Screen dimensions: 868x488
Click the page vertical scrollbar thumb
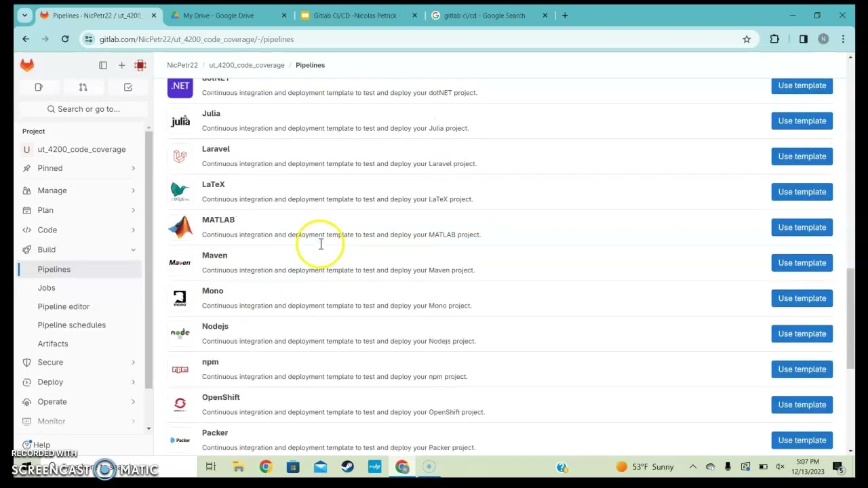[850, 319]
